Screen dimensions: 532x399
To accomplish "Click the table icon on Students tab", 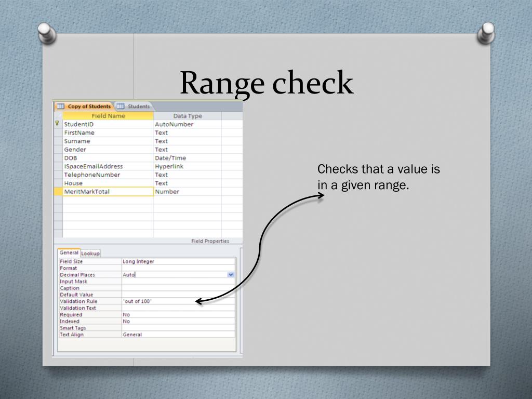I will tap(121, 106).
